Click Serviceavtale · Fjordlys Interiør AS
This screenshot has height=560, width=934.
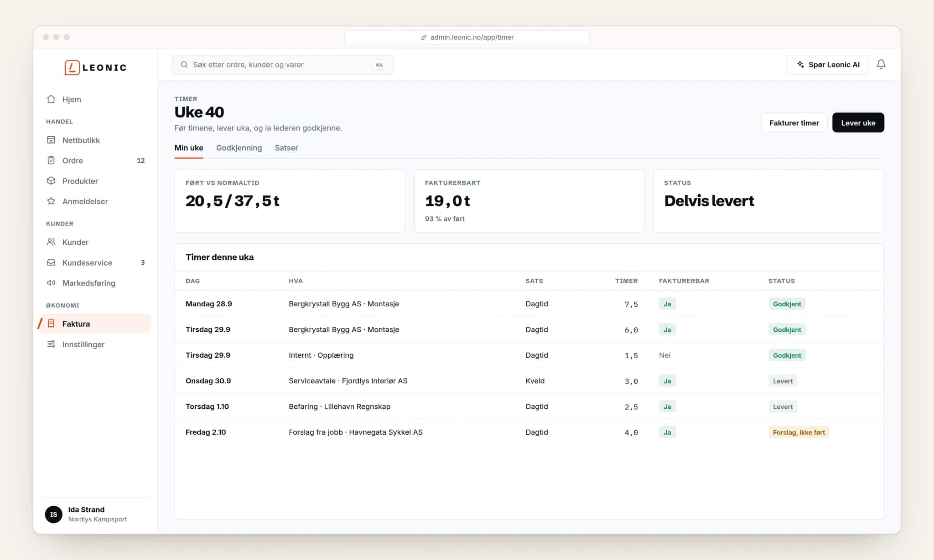tap(348, 381)
